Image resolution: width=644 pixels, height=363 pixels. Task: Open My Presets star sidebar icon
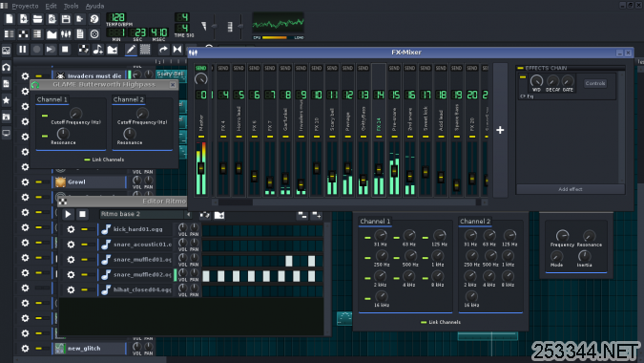(6, 100)
